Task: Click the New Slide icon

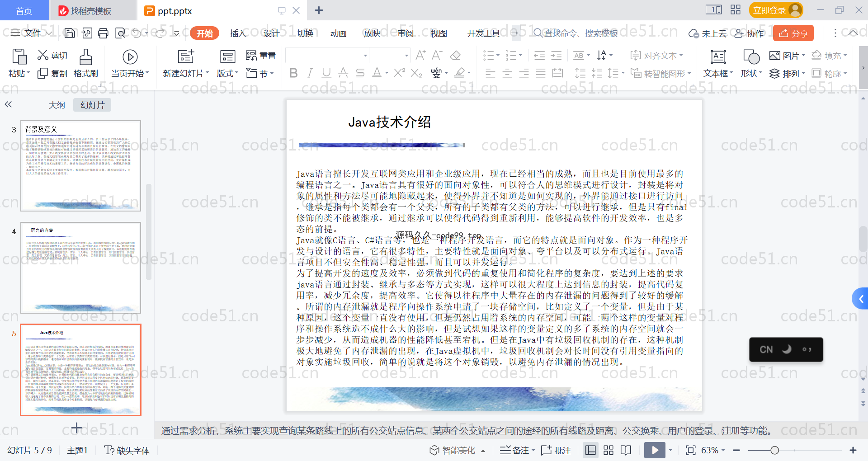Action: pos(186,56)
